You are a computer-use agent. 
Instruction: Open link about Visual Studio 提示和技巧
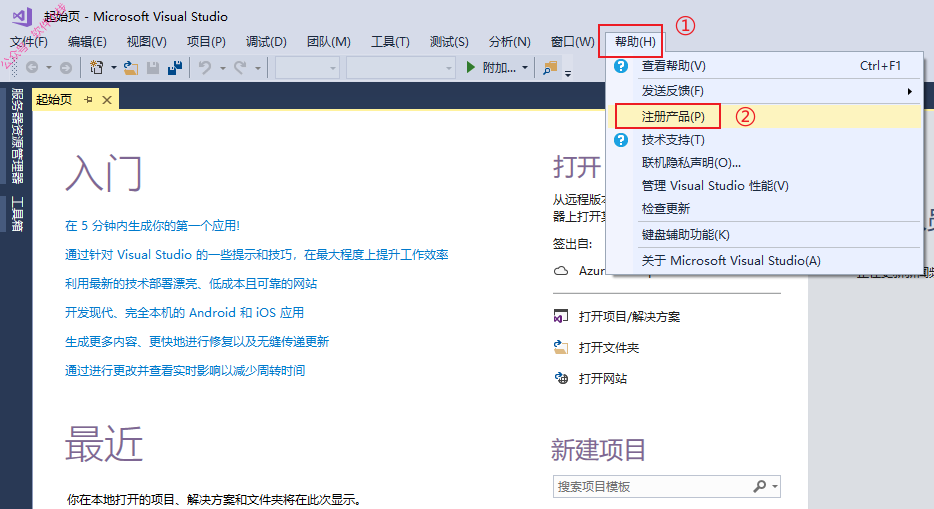(257, 255)
